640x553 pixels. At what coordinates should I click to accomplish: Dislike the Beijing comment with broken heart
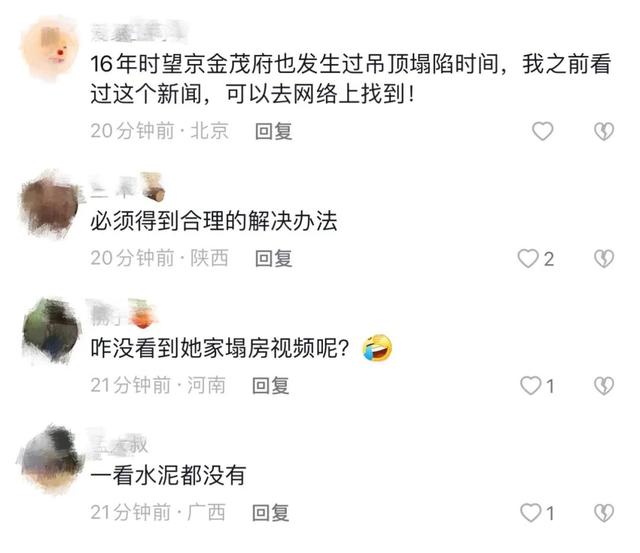(604, 131)
